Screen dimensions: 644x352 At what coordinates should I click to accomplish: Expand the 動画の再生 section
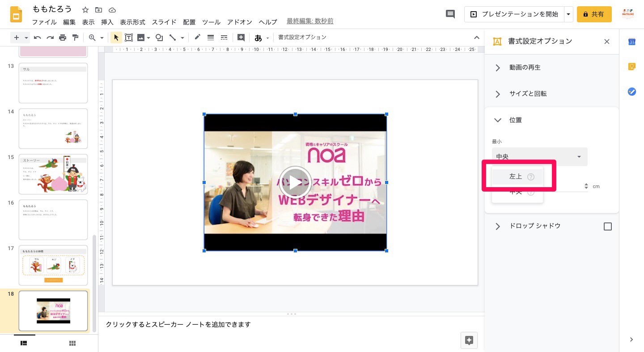pos(552,67)
